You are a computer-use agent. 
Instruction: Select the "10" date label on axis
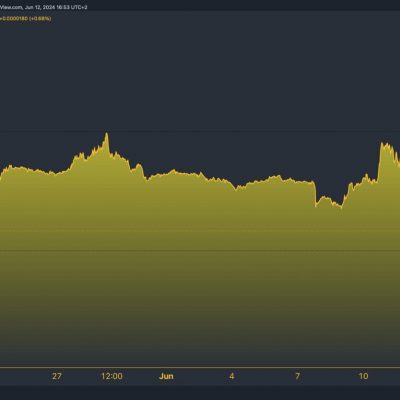pos(363,376)
